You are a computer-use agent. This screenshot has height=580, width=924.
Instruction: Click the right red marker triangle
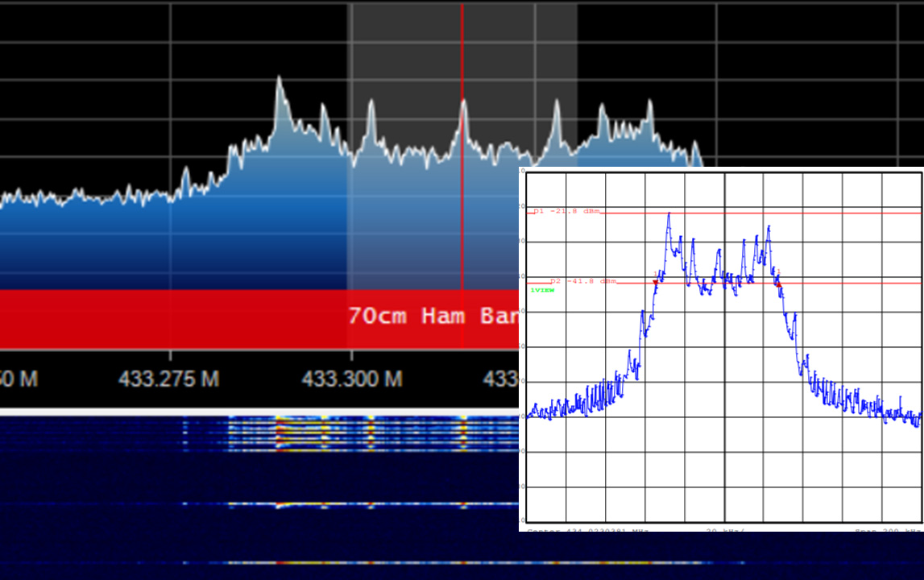pos(778,284)
